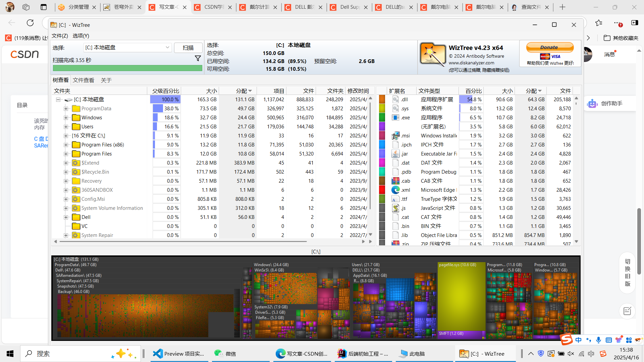Image resolution: width=644 pixels, height=362 pixels.
Task: Click the .jar Java file icon
Action: (395, 154)
